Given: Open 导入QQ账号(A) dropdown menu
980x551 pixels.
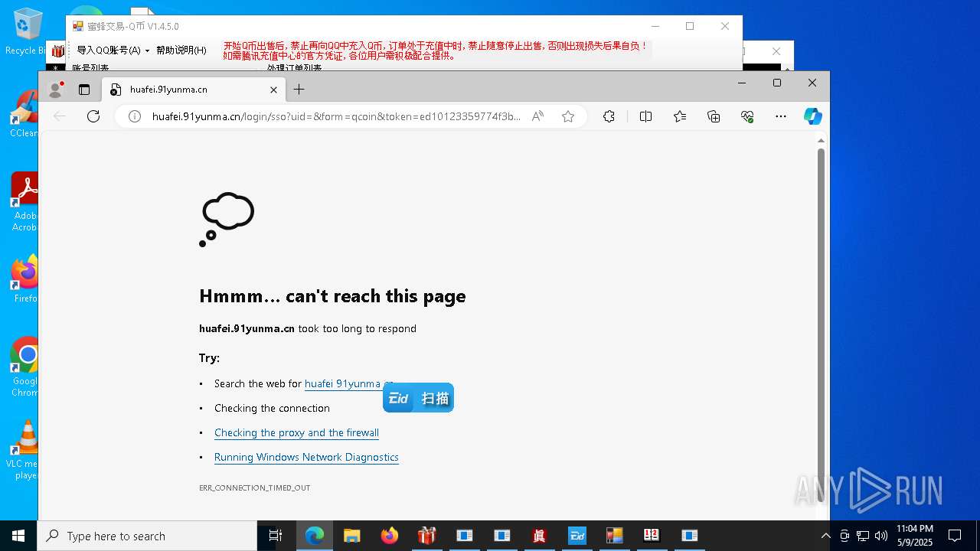Looking at the screenshot, I should [113, 51].
